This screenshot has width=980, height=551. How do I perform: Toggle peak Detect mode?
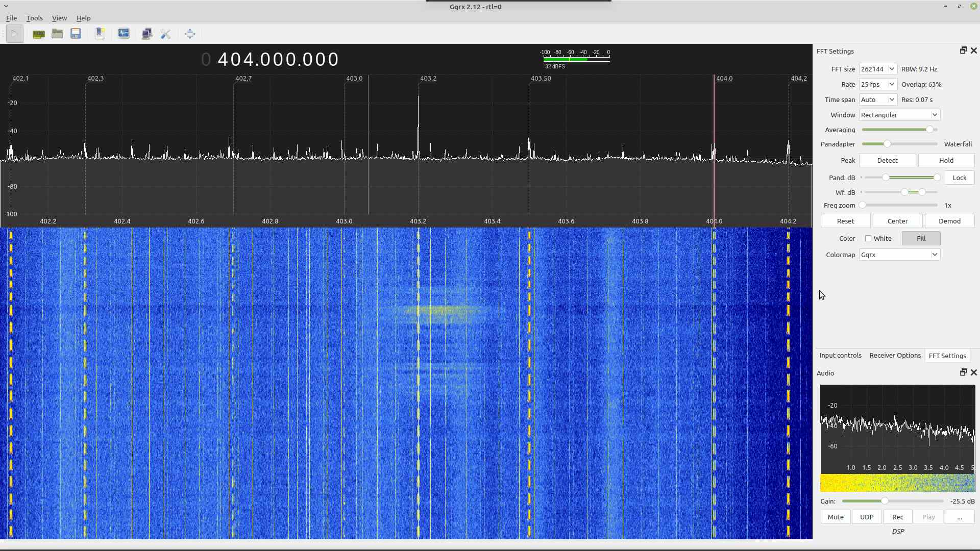[887, 160]
